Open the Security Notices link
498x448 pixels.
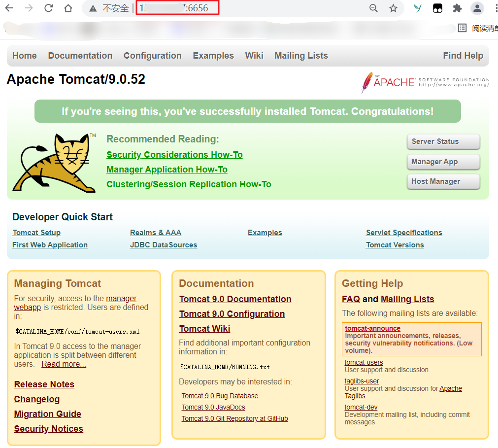pyautogui.click(x=49, y=429)
